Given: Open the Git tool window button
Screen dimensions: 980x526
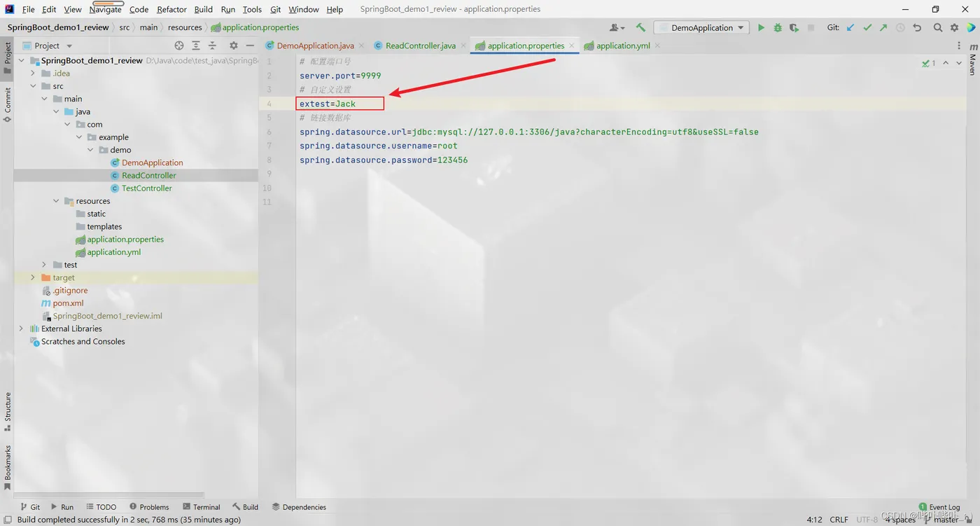Looking at the screenshot, I should [30, 507].
